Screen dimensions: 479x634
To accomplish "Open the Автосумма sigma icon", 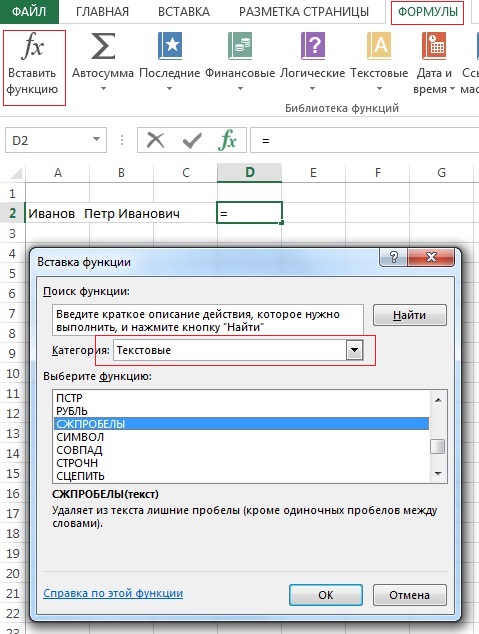I will pos(103,46).
